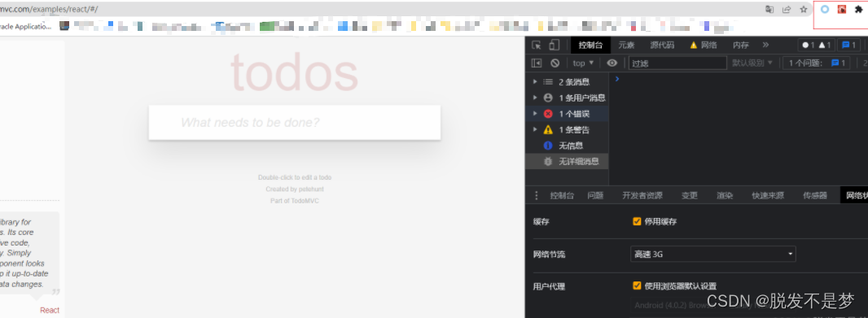868x318 pixels.
Task: Open the 快速来源 drawer tab
Action: tap(768, 195)
